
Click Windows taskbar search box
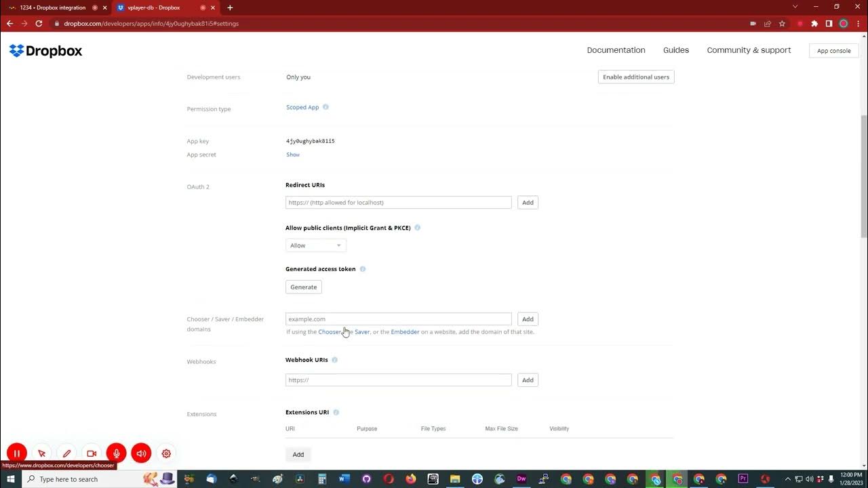click(100, 479)
